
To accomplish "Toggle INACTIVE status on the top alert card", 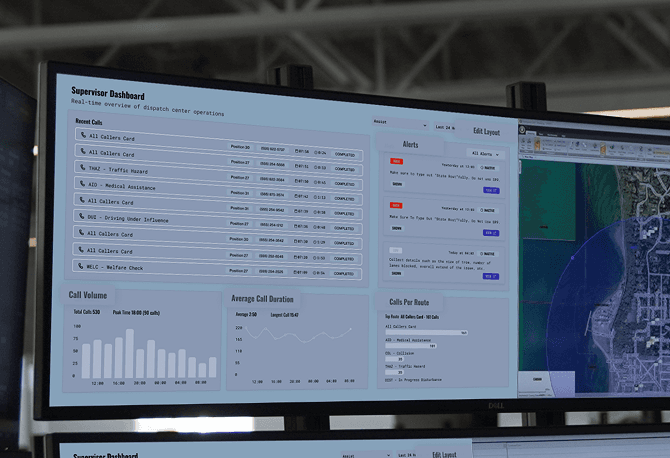I will point(488,168).
